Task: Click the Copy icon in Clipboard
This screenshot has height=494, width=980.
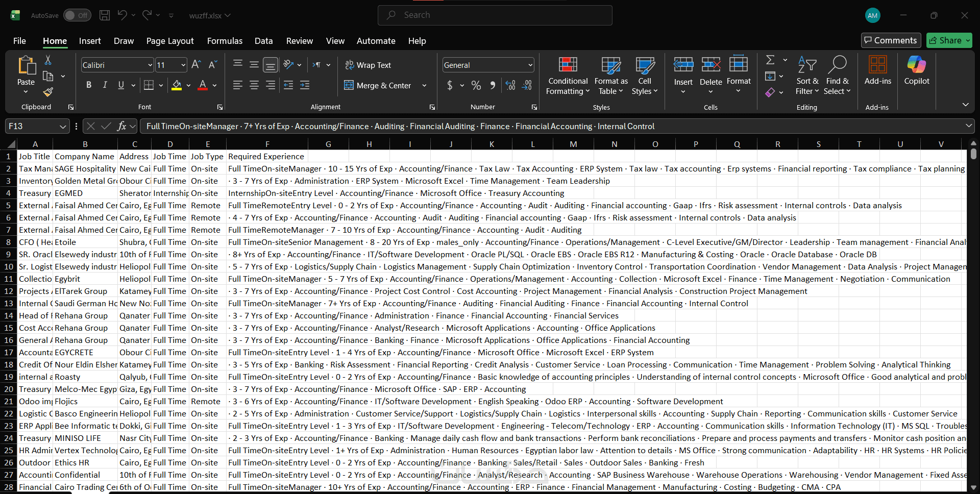Action: click(x=48, y=76)
